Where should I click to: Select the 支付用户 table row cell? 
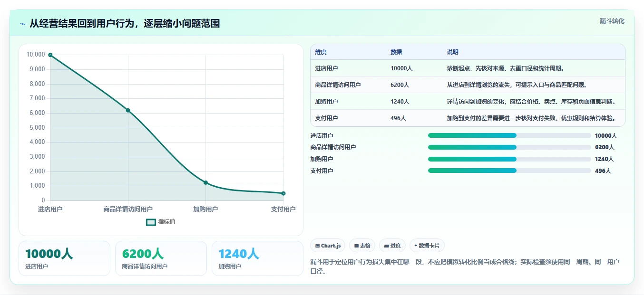[x=348, y=118]
